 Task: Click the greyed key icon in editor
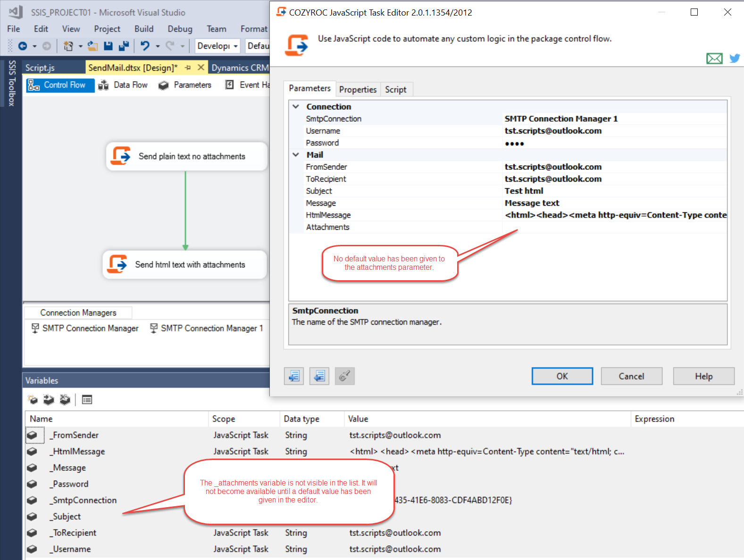tap(345, 376)
